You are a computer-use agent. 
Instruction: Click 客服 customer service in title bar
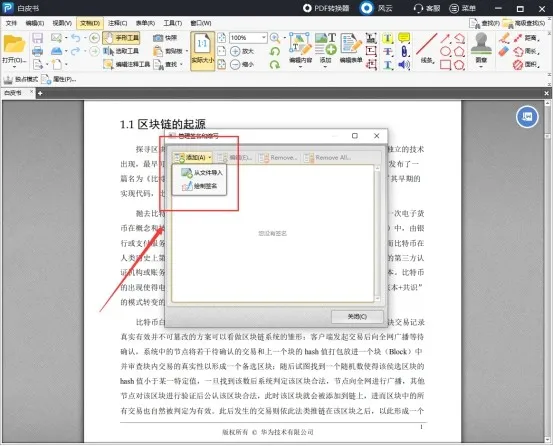coord(427,8)
